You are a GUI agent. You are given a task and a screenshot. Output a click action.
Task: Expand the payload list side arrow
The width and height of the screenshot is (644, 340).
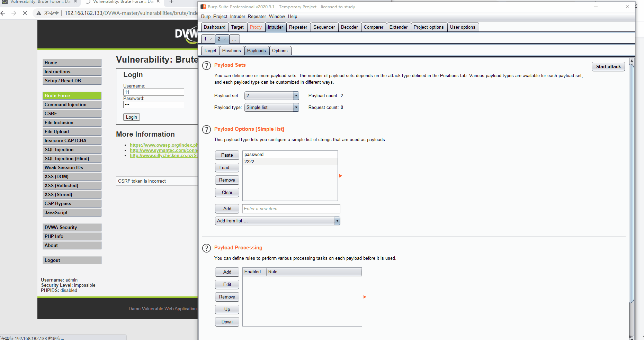point(340,176)
